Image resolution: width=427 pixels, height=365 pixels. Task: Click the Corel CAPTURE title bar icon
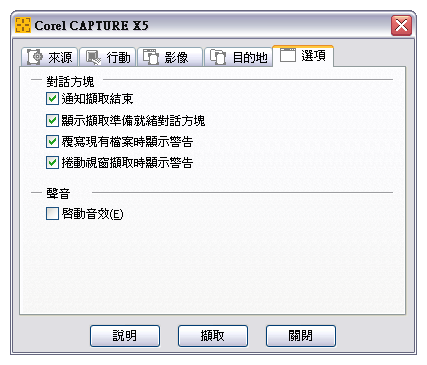(x=23, y=25)
